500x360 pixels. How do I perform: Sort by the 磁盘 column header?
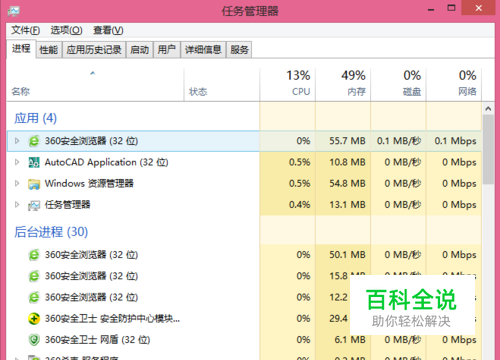coord(398,85)
